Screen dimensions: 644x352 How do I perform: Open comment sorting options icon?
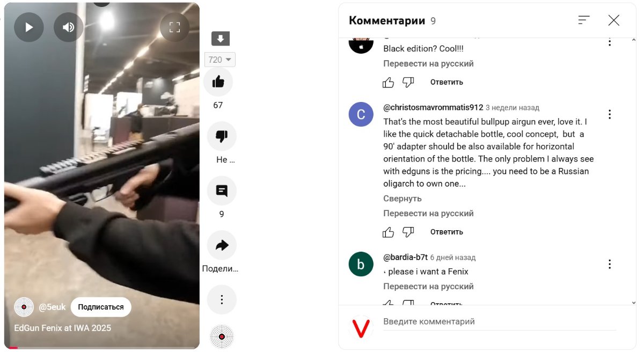[584, 20]
